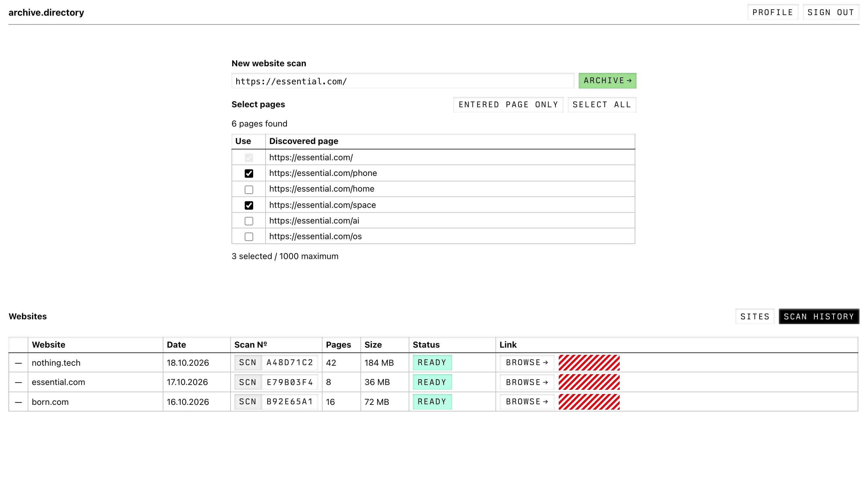Uncheck the essential.com/phone page checkbox

(x=249, y=174)
